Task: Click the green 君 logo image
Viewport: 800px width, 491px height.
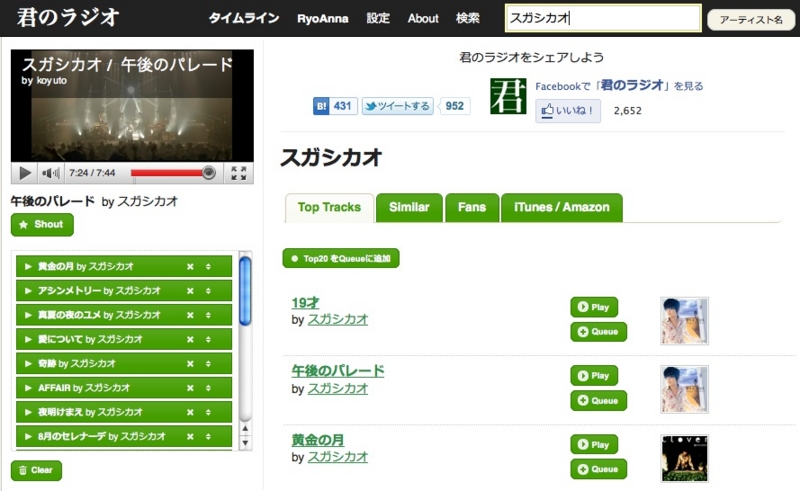Action: click(x=508, y=96)
